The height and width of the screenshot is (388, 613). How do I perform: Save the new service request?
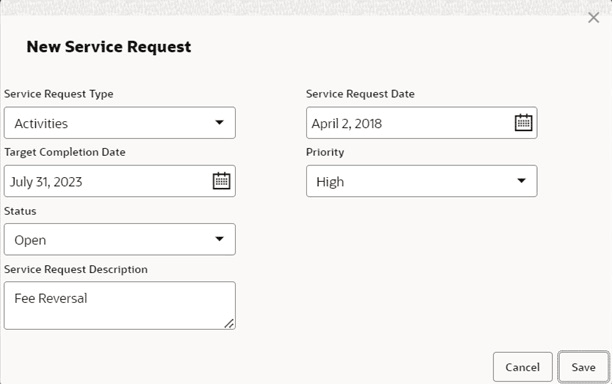(584, 367)
